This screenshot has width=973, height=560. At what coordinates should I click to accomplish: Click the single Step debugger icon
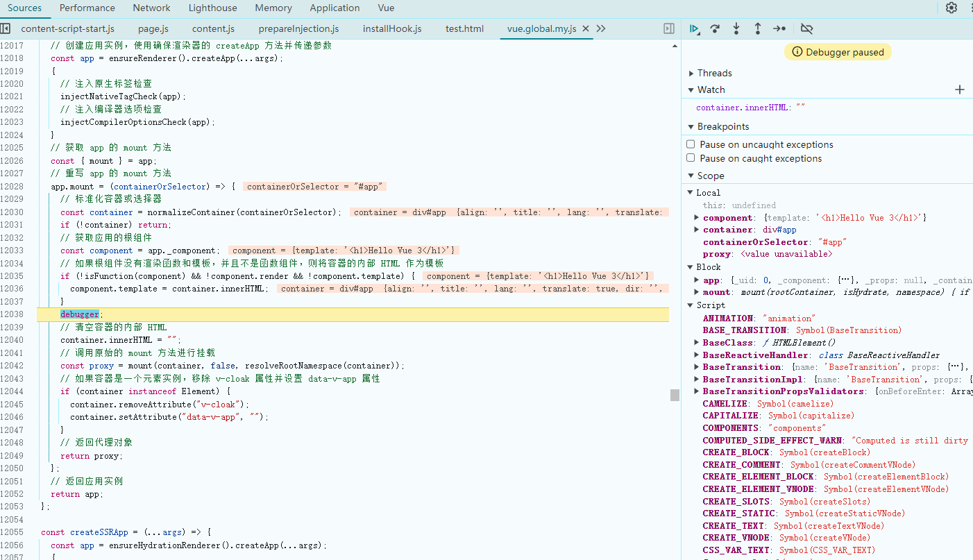click(x=779, y=28)
